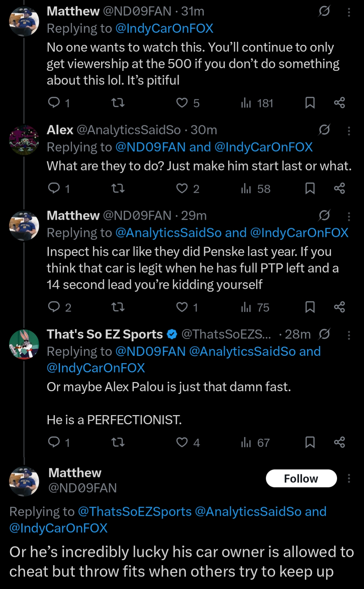Follow Matthew @ND09FAN
Image resolution: width=364 pixels, height=589 pixels.
tap(301, 478)
